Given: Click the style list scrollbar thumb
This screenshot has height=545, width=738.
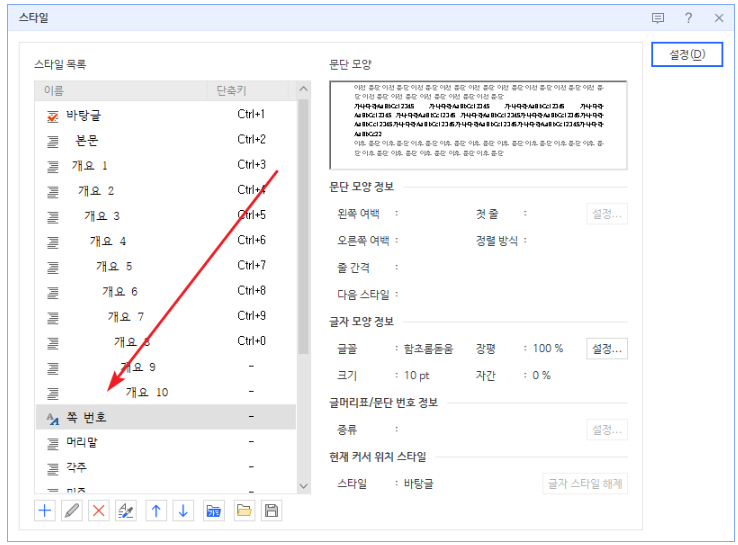Looking at the screenshot, I should 304,226.
